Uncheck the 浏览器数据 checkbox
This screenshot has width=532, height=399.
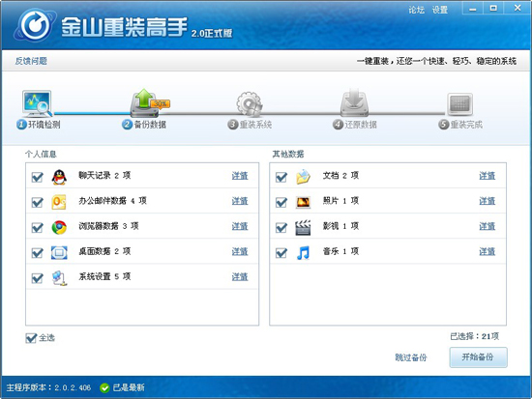click(38, 227)
